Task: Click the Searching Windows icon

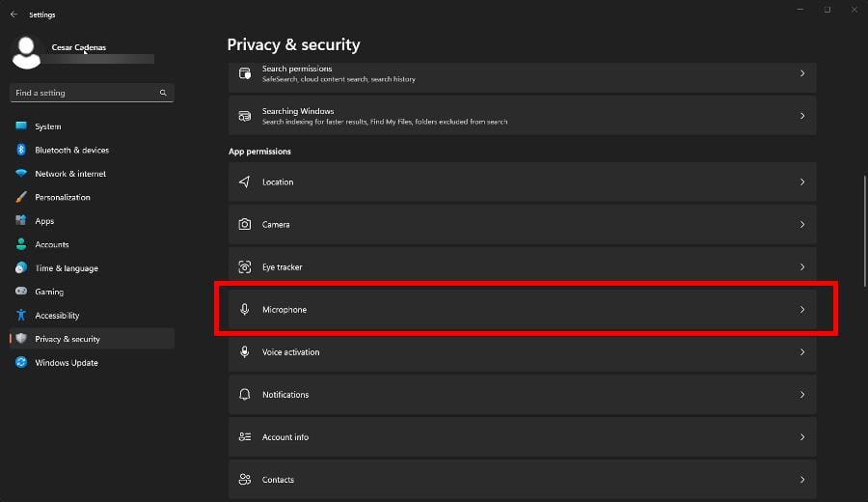Action: coord(245,116)
